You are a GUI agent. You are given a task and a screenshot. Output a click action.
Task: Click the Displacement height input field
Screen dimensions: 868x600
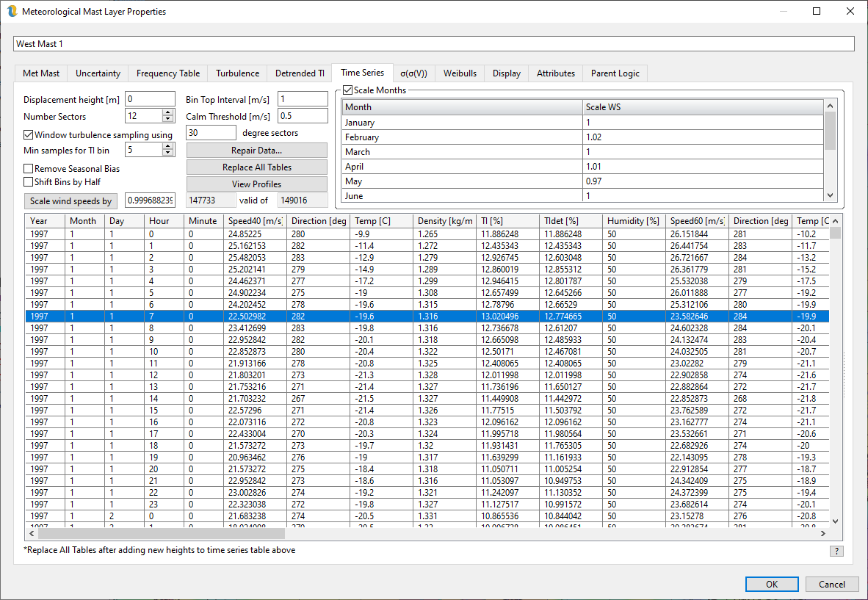pyautogui.click(x=150, y=100)
